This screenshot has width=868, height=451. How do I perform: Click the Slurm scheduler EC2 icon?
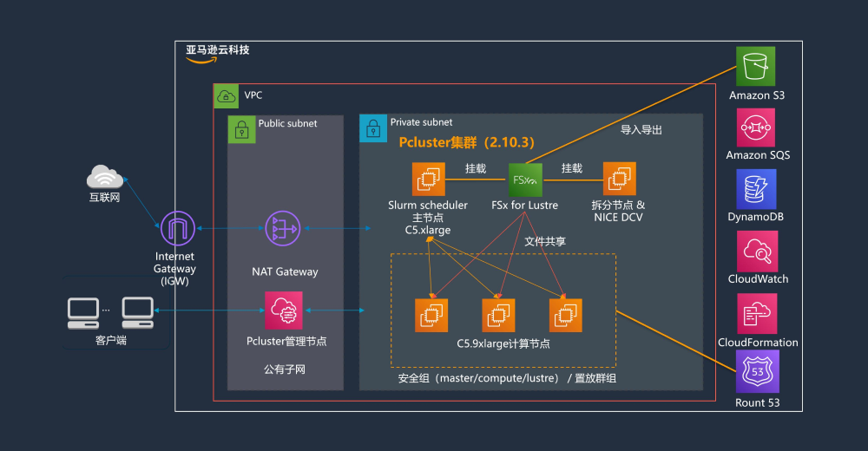[429, 180]
